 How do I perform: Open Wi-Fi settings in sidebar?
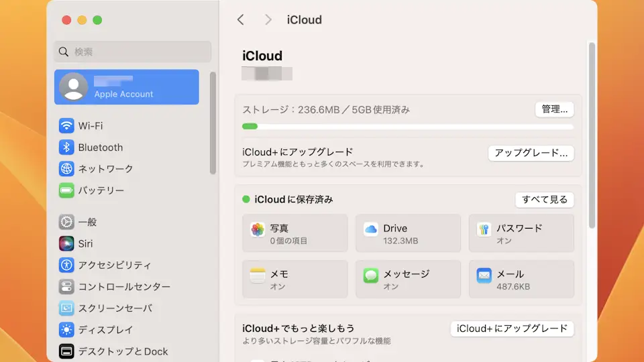click(x=90, y=126)
